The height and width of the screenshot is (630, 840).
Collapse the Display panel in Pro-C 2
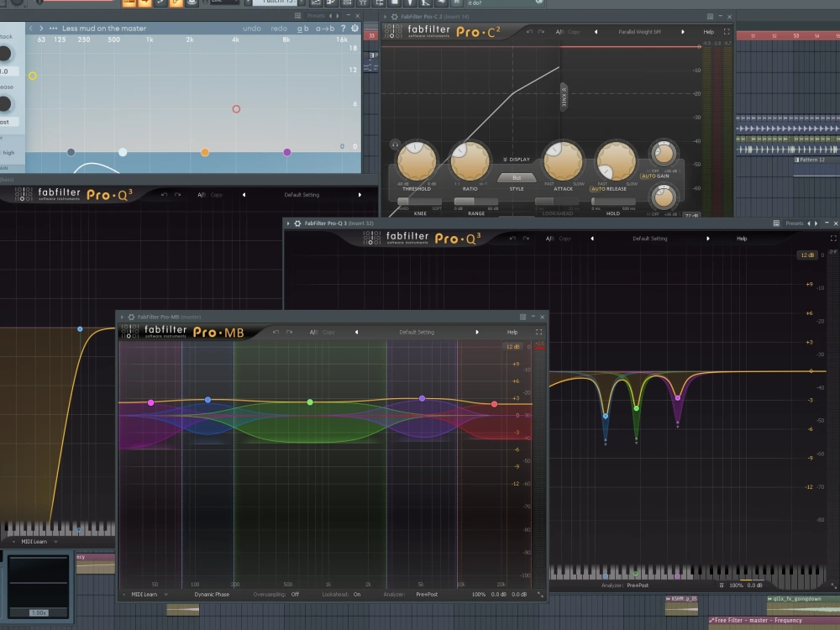(517, 159)
